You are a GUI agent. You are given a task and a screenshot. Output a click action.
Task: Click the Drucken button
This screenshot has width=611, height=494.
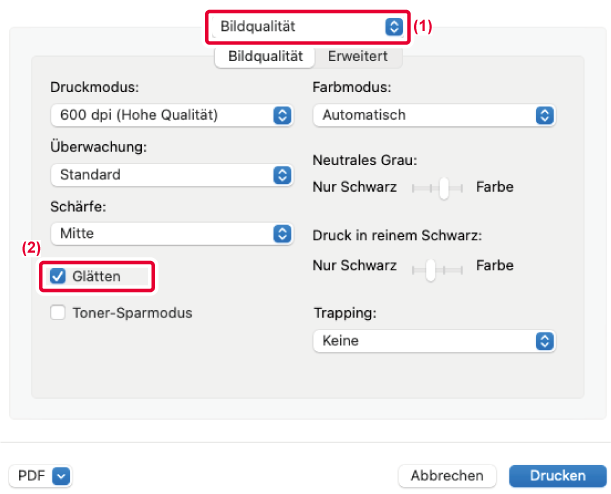(558, 476)
